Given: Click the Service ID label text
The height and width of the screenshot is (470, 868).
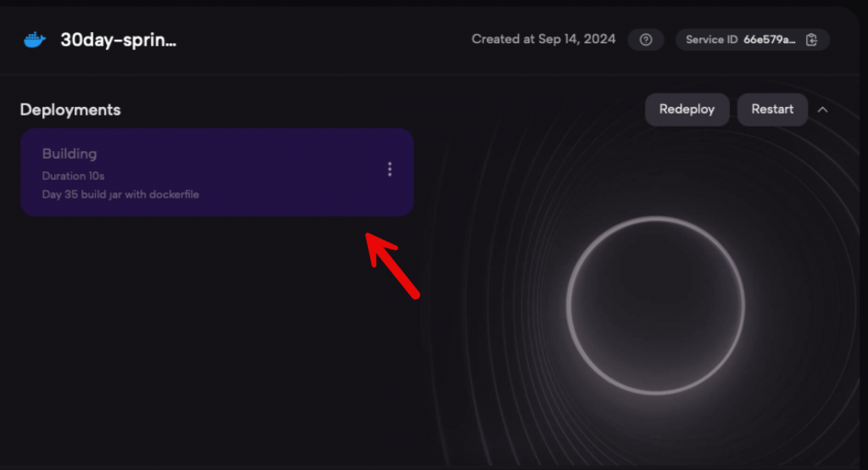Looking at the screenshot, I should click(711, 40).
